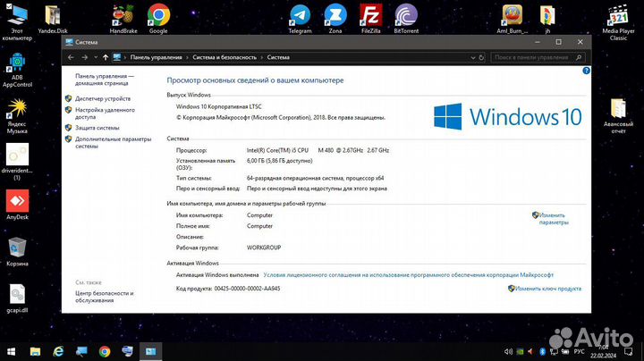
Task: Click the Система breadcrumb item
Action: [x=278, y=57]
